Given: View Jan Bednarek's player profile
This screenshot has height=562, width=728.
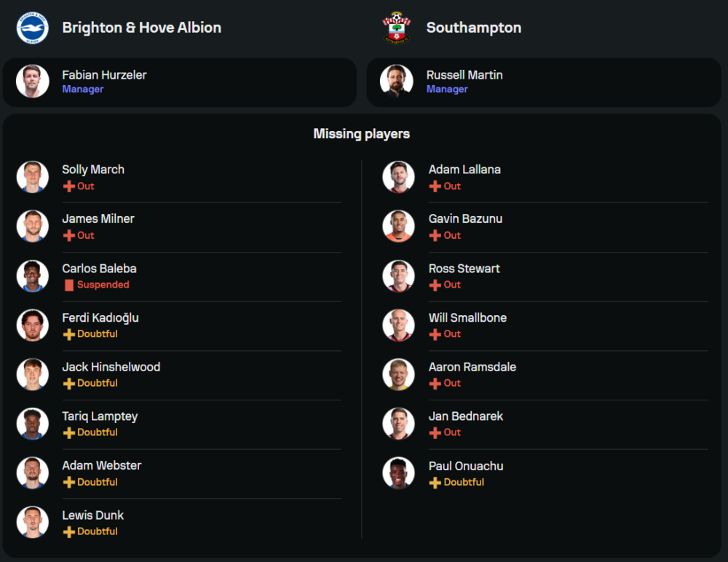Looking at the screenshot, I should (465, 416).
